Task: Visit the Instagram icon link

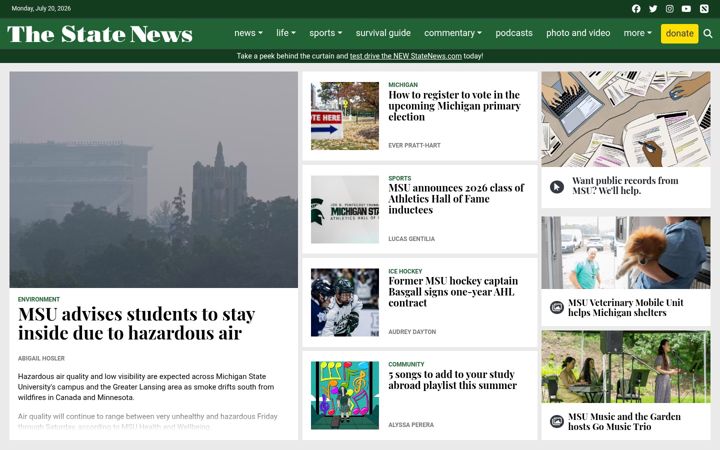Action: [x=670, y=9]
